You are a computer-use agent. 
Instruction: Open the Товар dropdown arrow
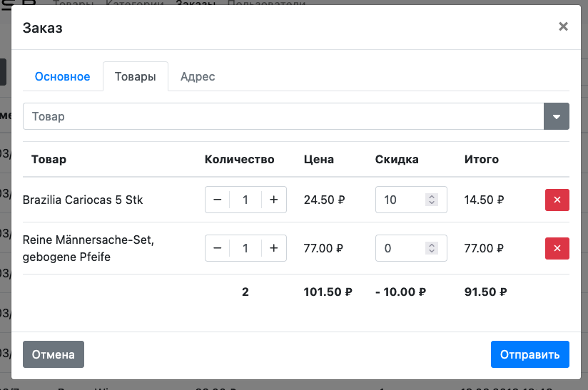(557, 117)
